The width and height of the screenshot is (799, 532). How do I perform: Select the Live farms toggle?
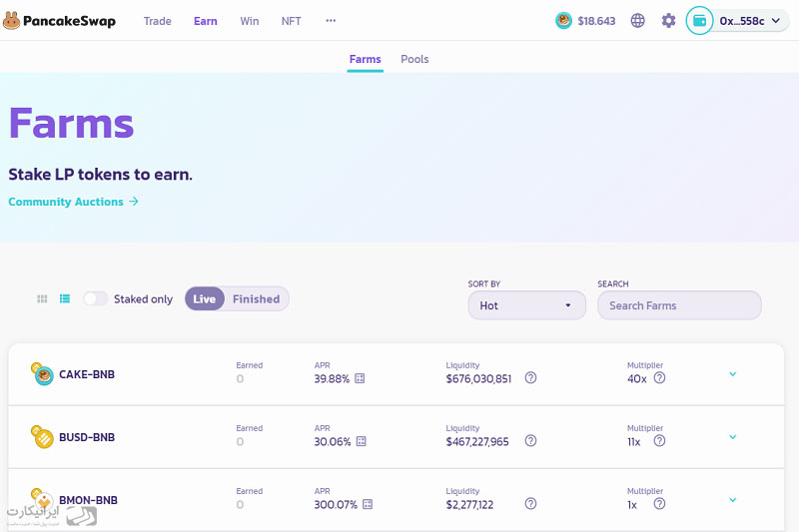click(x=205, y=298)
